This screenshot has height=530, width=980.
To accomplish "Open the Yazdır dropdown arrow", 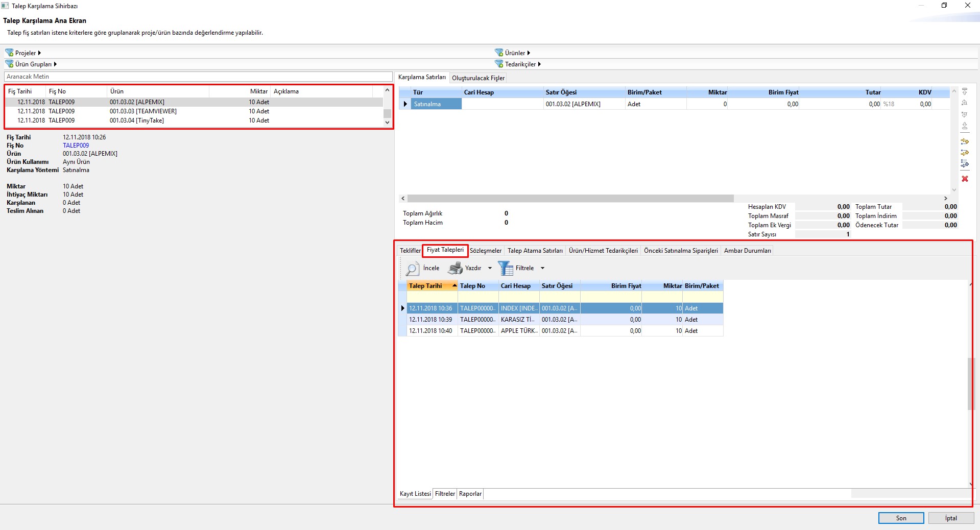I will tap(490, 268).
